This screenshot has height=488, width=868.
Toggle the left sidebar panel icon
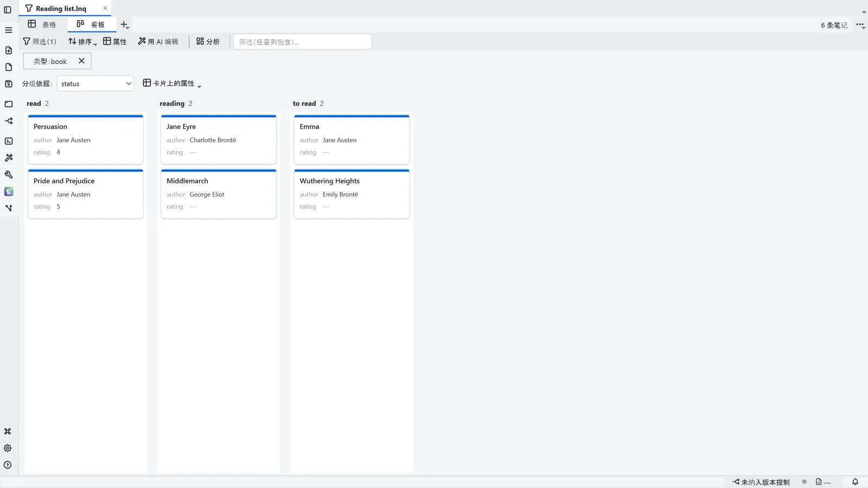click(x=8, y=9)
